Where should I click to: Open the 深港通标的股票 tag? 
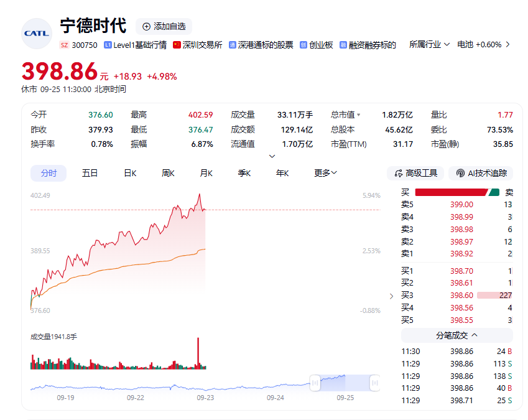[261, 45]
